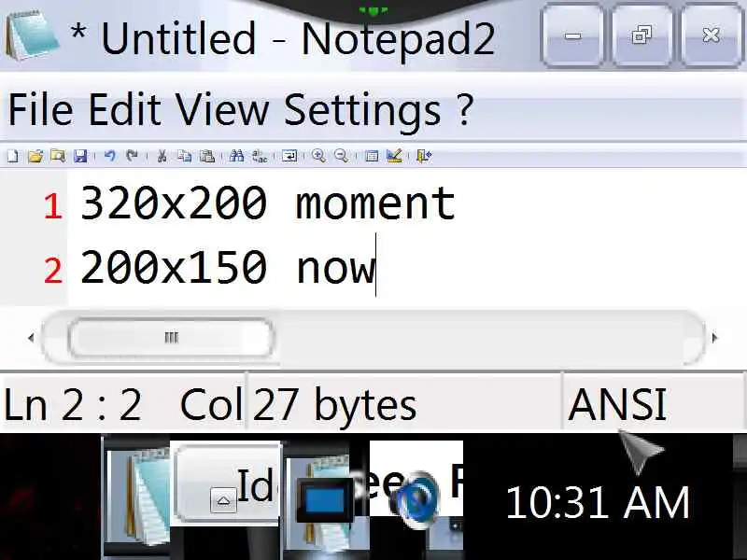Click the 10:31 AM taskbar clock
747x560 pixels.
(598, 502)
